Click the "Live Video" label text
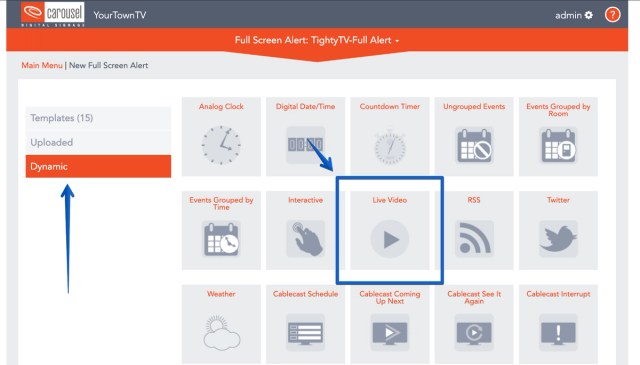The width and height of the screenshot is (640, 365). 390,200
